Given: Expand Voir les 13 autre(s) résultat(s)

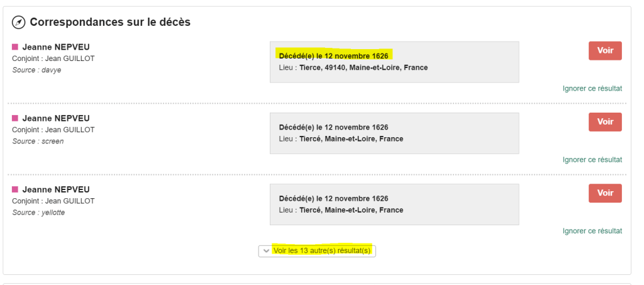Looking at the screenshot, I should [317, 250].
